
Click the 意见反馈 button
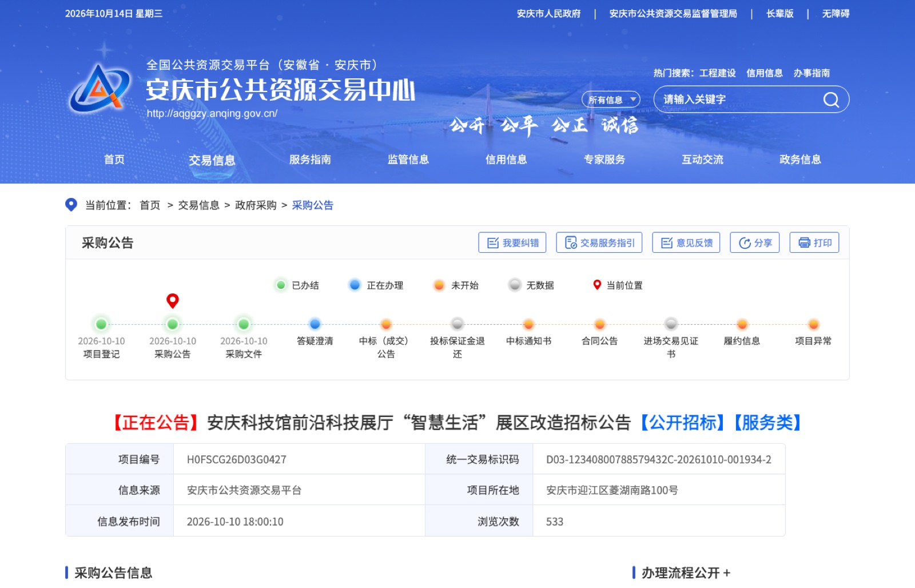[x=686, y=243]
